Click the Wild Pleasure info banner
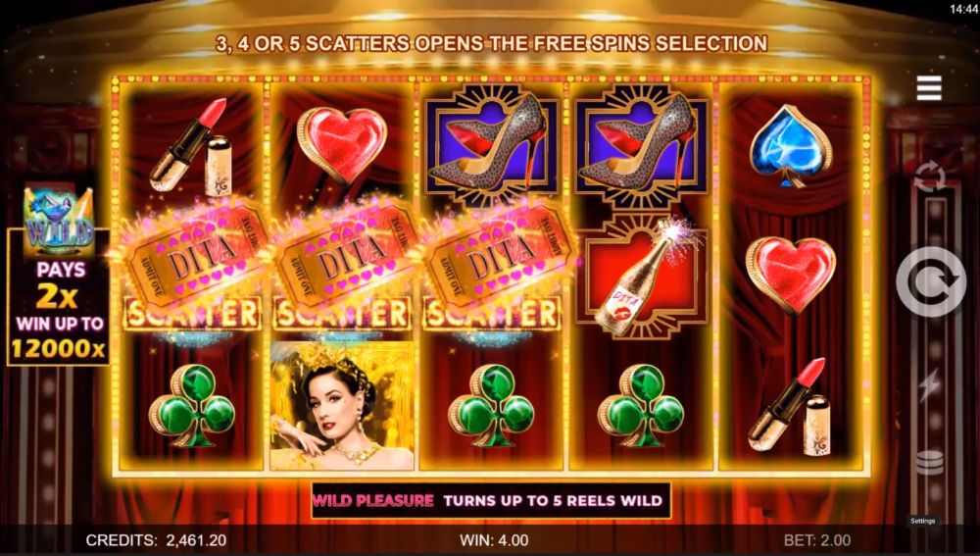980x556 pixels. click(x=491, y=500)
